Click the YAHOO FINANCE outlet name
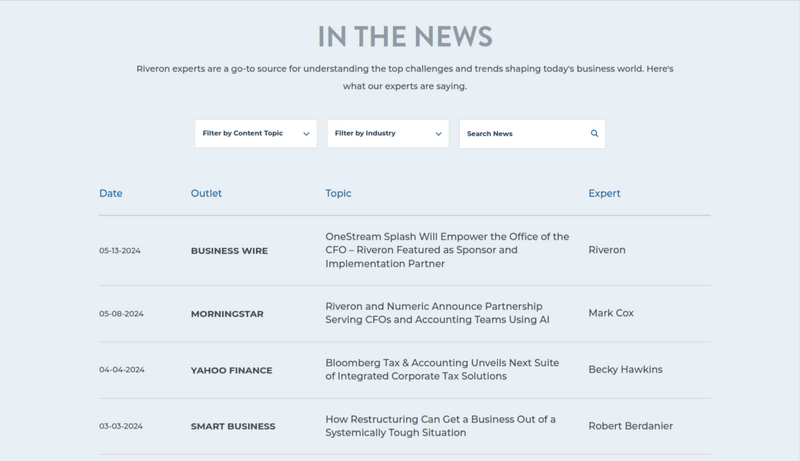The height and width of the screenshot is (461, 800). pos(231,370)
